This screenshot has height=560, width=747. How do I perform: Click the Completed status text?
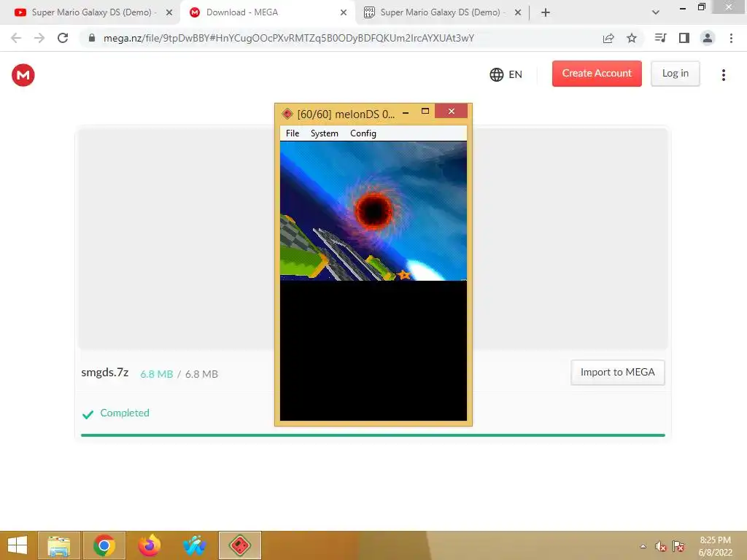125,413
